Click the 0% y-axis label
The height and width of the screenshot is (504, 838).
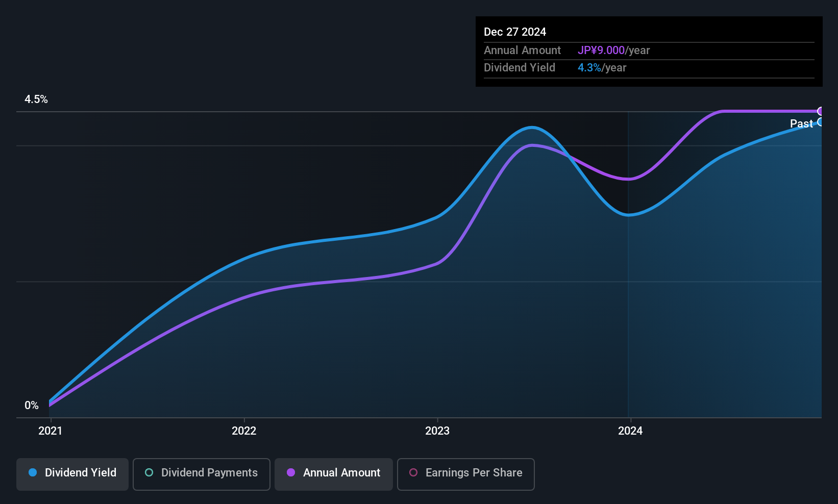[32, 406]
